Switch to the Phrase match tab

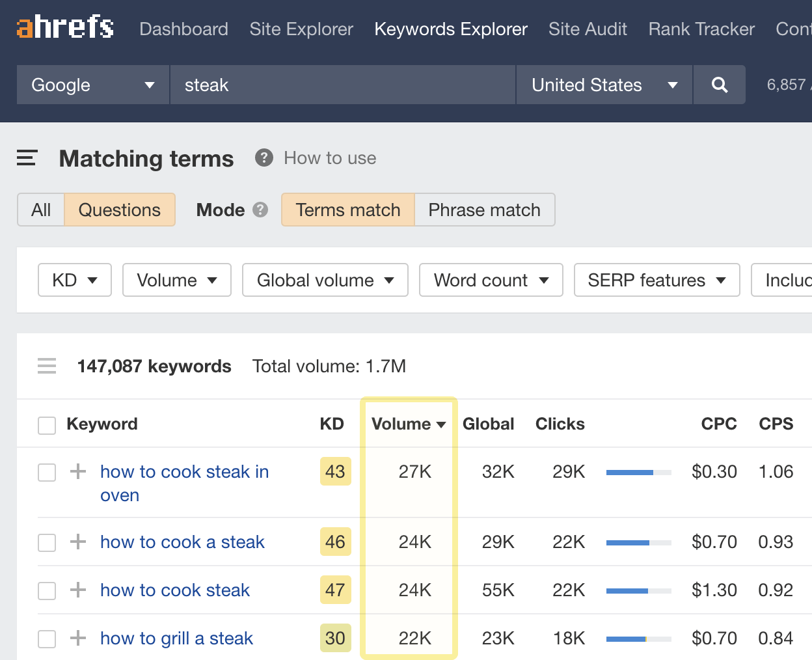pyautogui.click(x=484, y=210)
